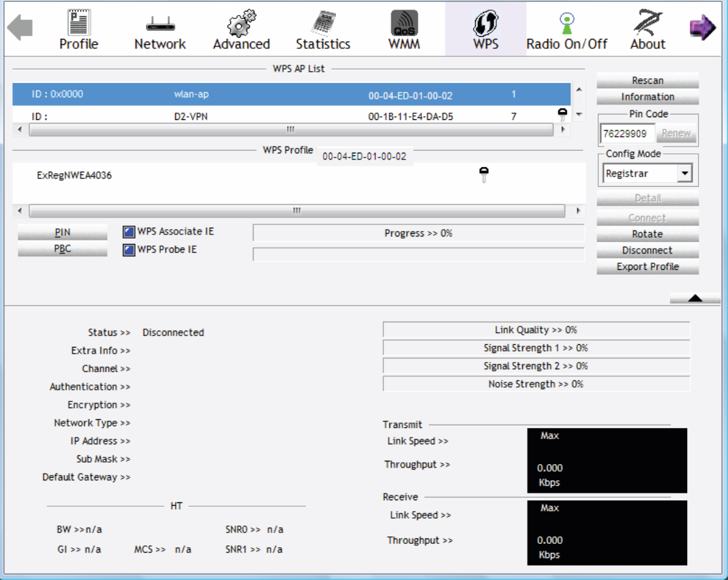This screenshot has height=580, width=728.
Task: Click the AP list scroll-up arrow
Action: (579, 89)
